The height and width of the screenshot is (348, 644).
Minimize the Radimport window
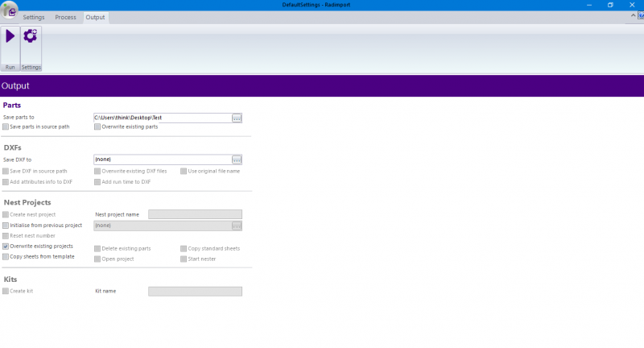point(588,5)
